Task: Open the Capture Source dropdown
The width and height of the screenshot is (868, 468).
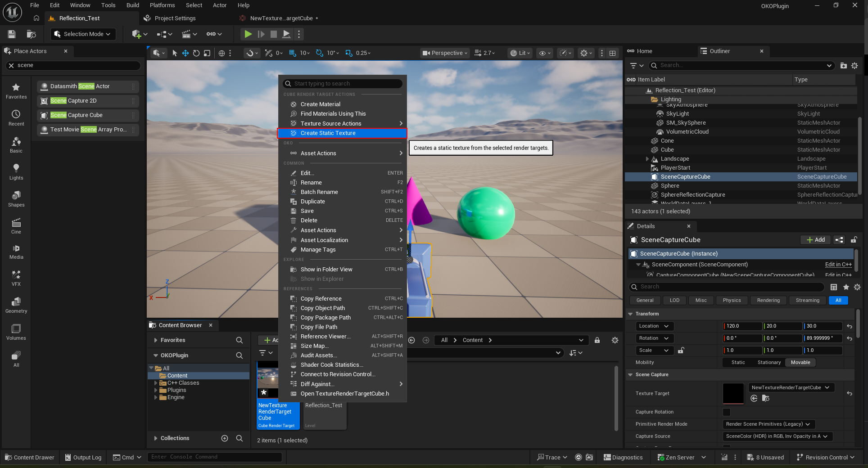Action: click(x=777, y=436)
